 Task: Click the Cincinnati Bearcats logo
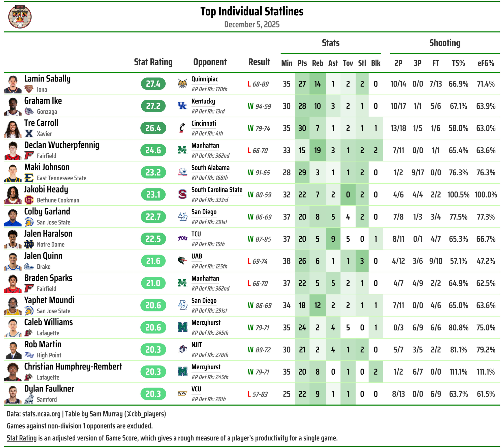(182, 128)
